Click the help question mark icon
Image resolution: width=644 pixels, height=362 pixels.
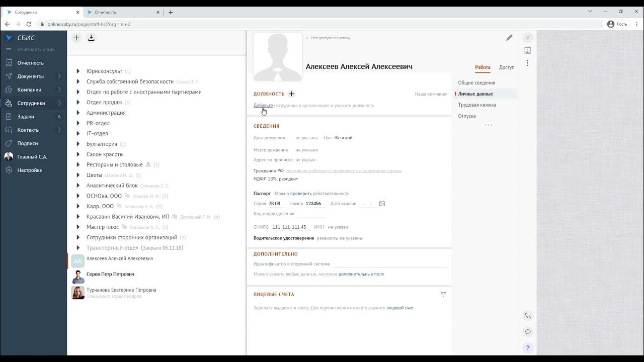(x=528, y=348)
